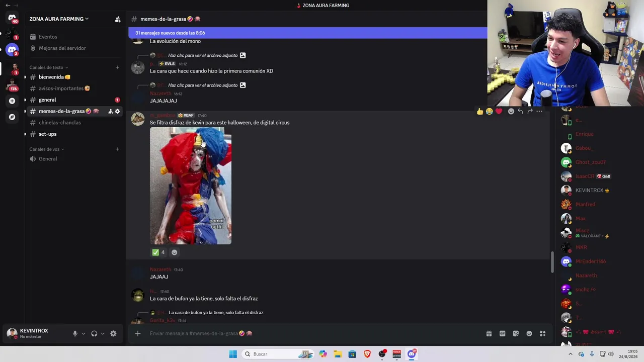React with red heart on hovered message
This screenshot has width=644, height=362.
point(499,111)
